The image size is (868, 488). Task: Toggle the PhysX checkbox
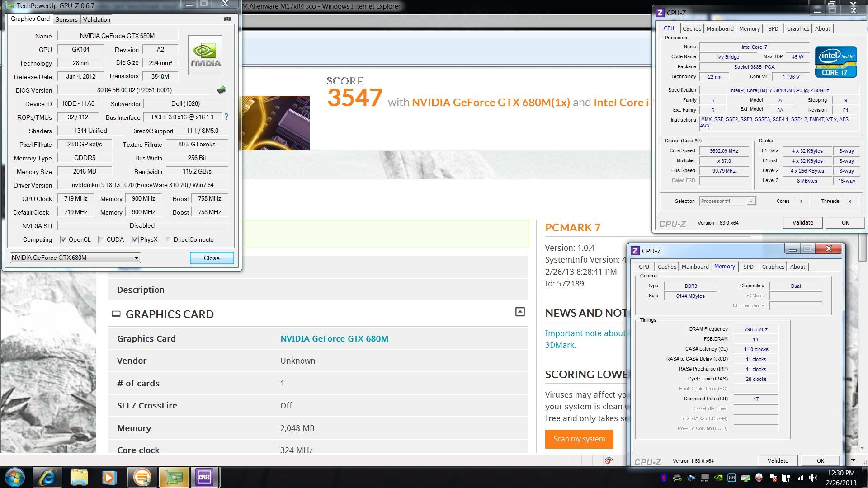(x=135, y=239)
